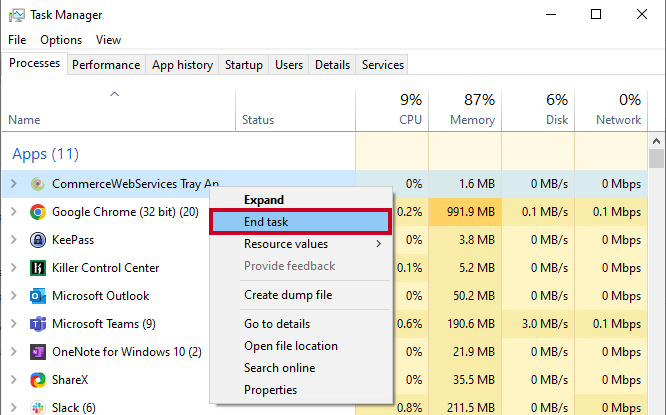Viewport: 666px width, 415px height.
Task: Expand the ShareX process row
Action: click(x=14, y=380)
